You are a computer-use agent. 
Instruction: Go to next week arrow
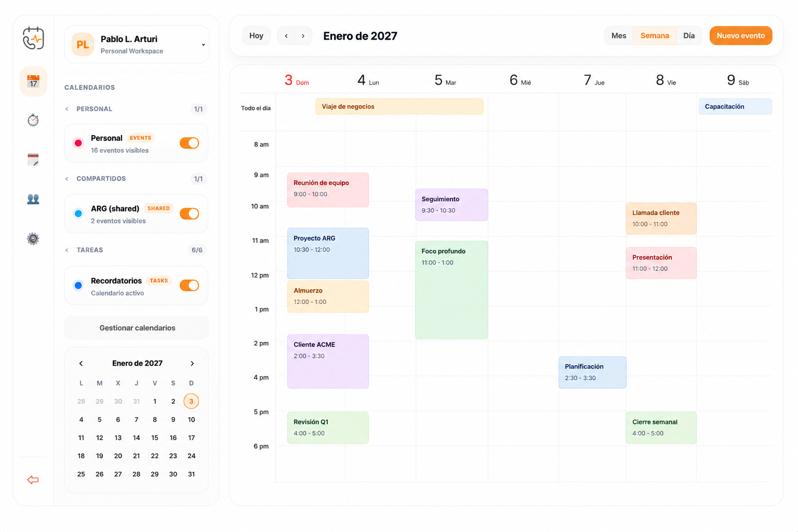point(303,36)
